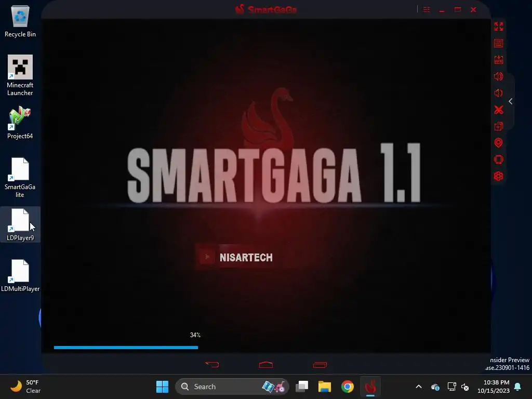Maximize the SmartGaGa window
This screenshot has height=399, width=532.
click(x=458, y=9)
